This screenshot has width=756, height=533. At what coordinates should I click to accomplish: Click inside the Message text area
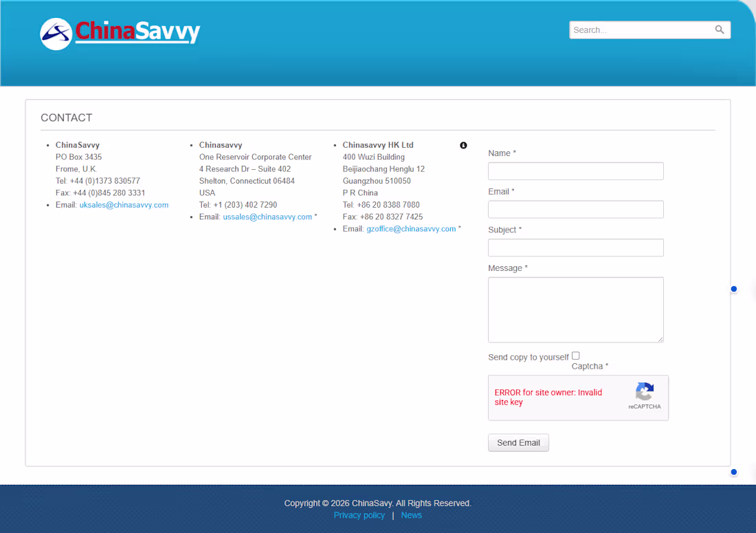point(576,309)
